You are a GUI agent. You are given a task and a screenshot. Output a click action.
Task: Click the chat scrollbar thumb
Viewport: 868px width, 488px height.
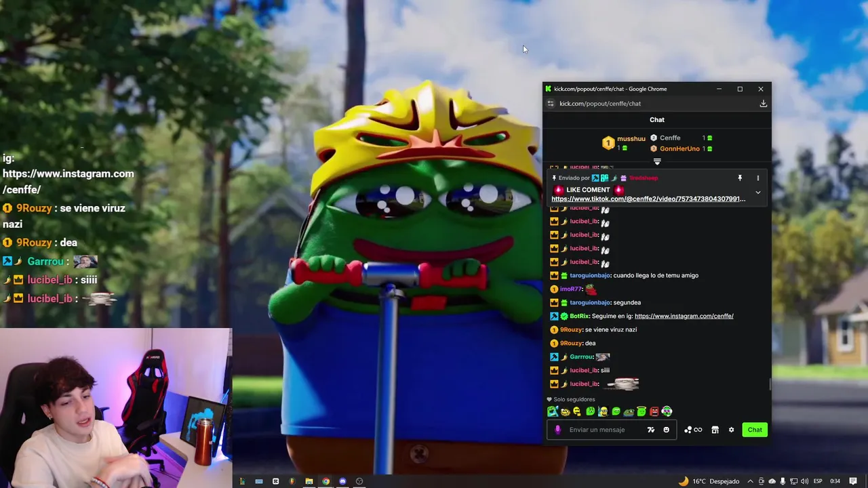(x=770, y=384)
